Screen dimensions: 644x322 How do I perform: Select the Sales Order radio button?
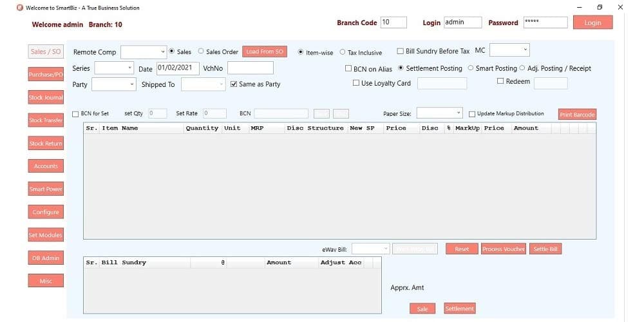pyautogui.click(x=201, y=52)
